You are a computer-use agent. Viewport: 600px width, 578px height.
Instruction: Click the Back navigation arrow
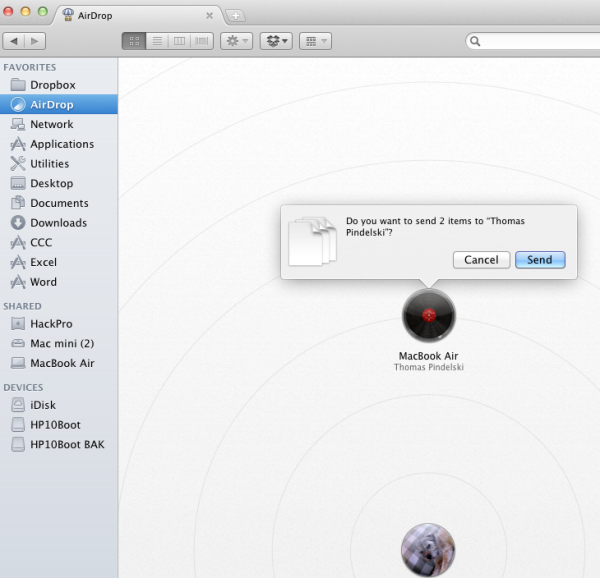14,41
